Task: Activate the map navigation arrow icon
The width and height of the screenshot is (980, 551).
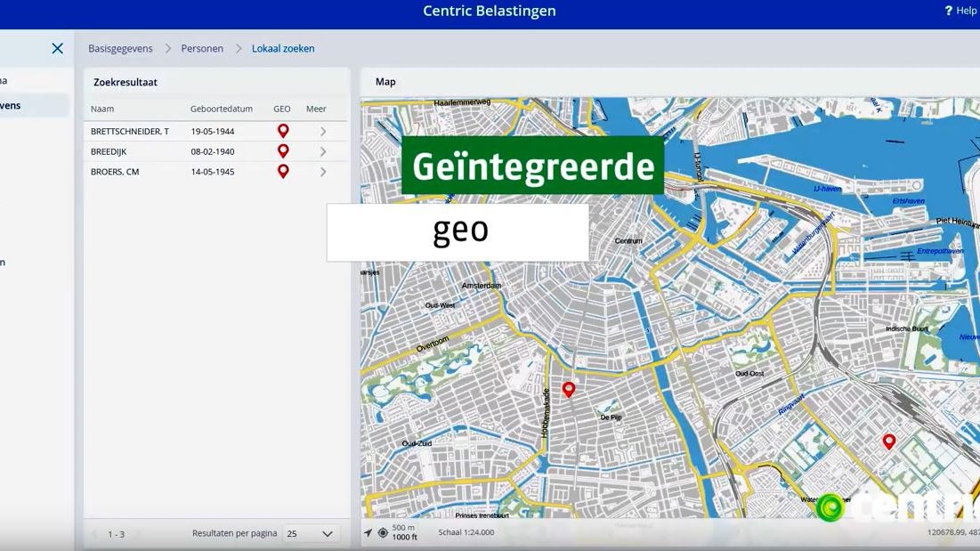Action: pos(368,532)
